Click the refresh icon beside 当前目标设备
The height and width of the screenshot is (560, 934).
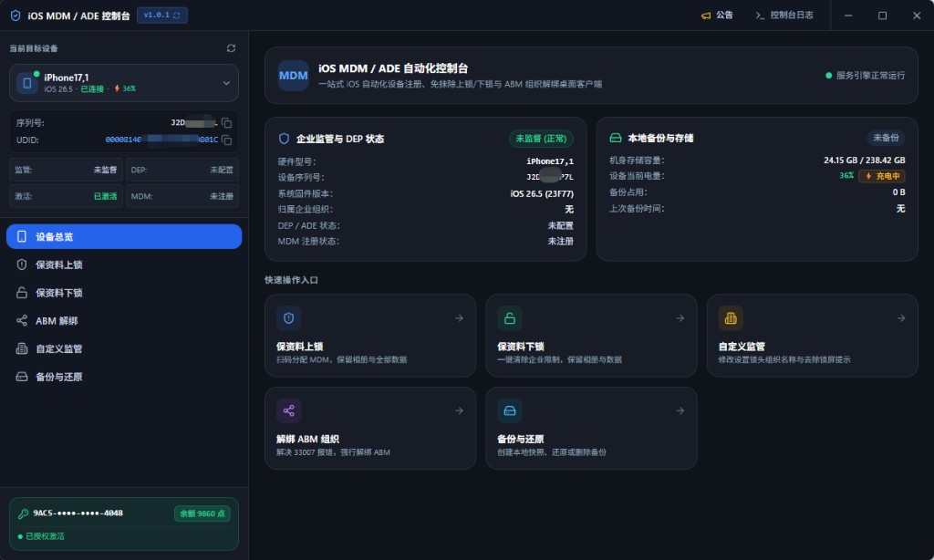coord(231,48)
